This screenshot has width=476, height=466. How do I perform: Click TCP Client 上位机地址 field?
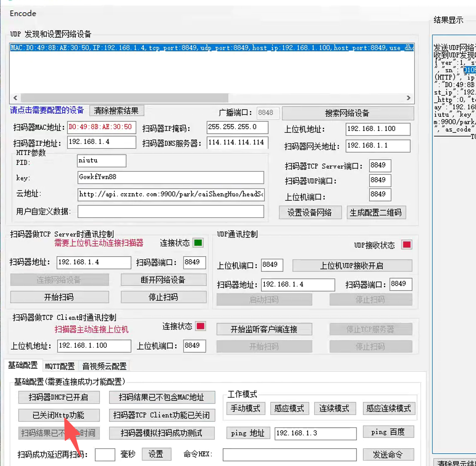coord(94,346)
